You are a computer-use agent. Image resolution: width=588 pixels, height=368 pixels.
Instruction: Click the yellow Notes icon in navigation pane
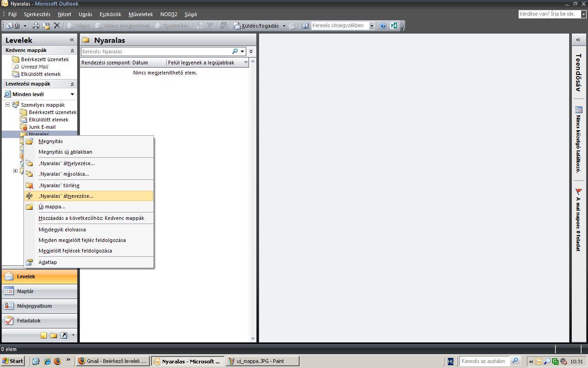44,335
